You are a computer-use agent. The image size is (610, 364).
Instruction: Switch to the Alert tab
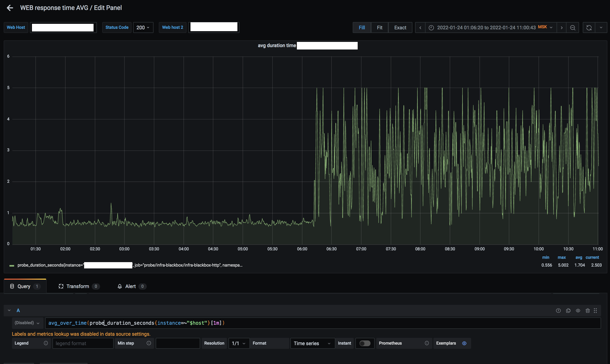(132, 286)
